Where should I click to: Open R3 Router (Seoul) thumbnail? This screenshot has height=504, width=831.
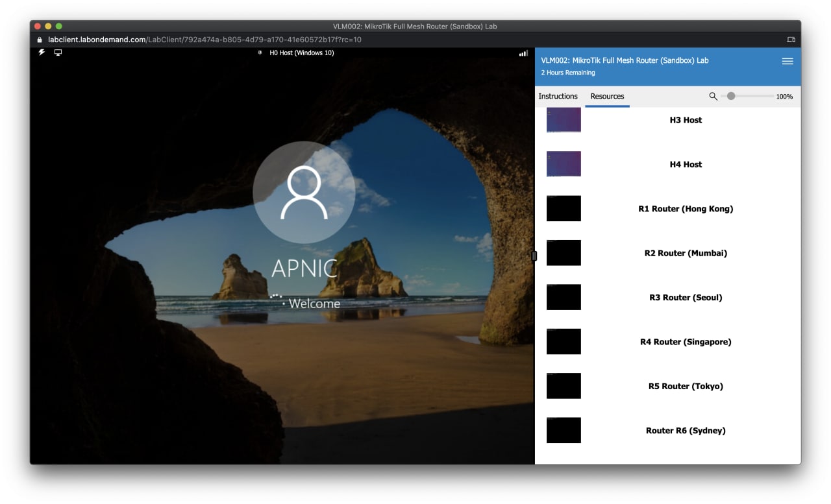564,297
